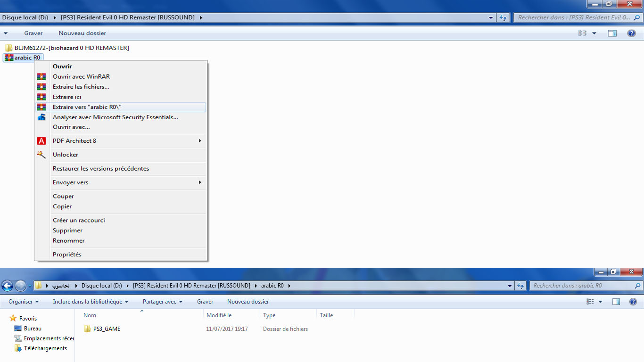Select Extraire vers "arabic R0\" menu entry
This screenshot has height=362, width=644.
coord(87,107)
